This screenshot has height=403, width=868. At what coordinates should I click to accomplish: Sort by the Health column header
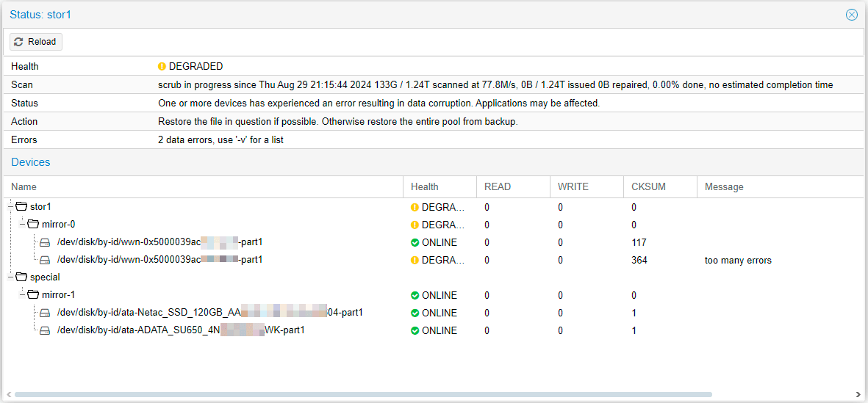(x=440, y=187)
